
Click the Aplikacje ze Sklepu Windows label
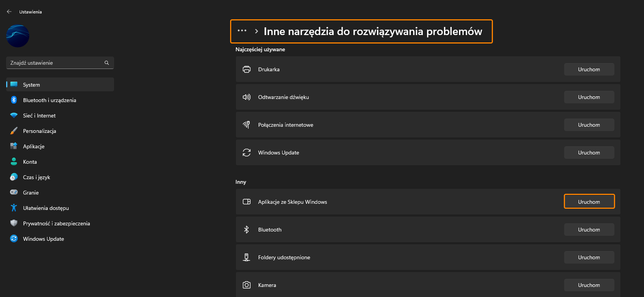[293, 202]
